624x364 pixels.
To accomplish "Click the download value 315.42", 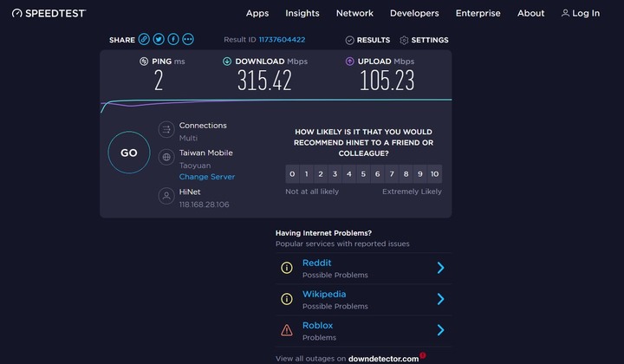I will click(264, 81).
